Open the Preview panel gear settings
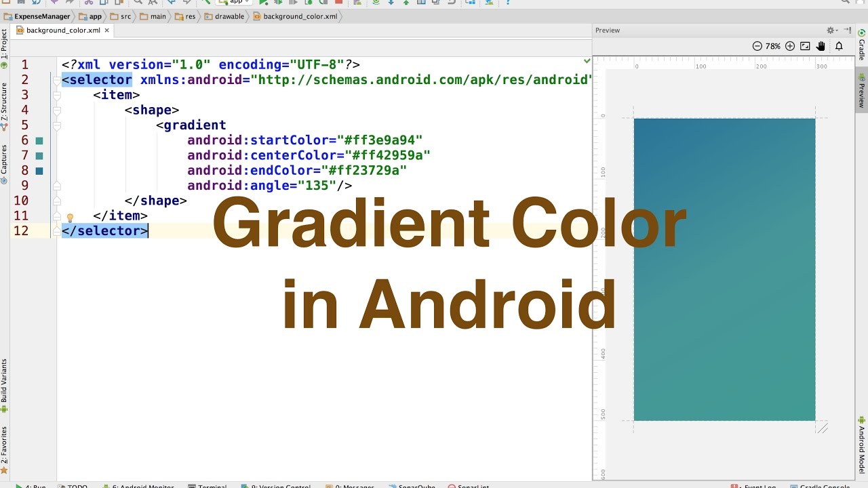This screenshot has height=488, width=868. 831,30
